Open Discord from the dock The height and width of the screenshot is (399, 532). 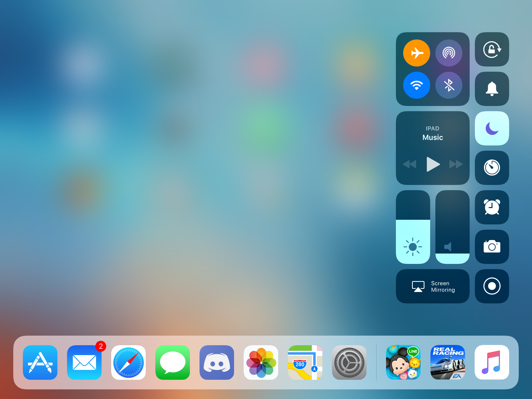[217, 362]
